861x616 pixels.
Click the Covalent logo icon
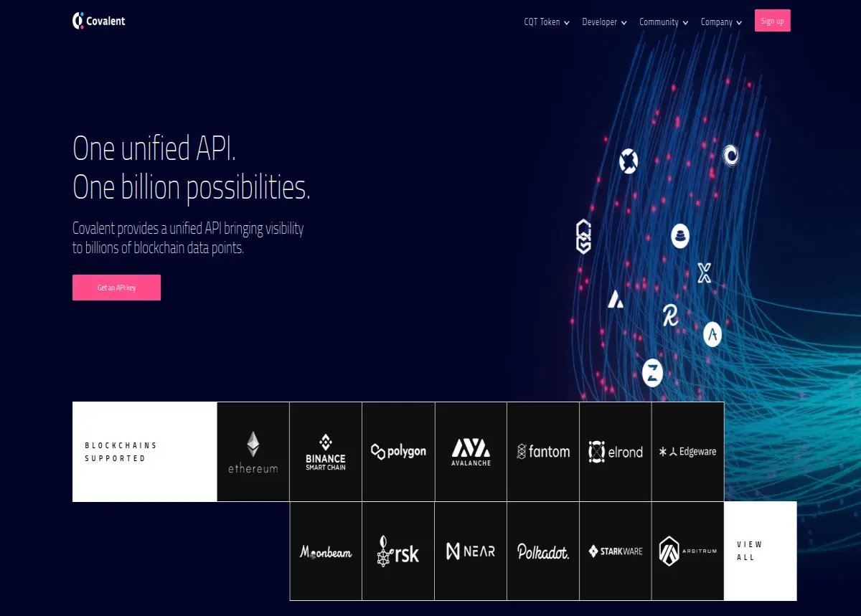78,21
